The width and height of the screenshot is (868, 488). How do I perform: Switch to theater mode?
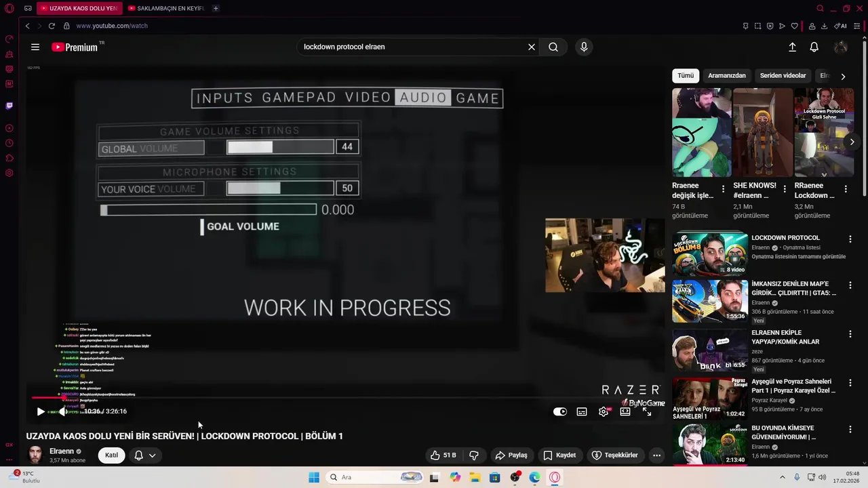click(625, 411)
